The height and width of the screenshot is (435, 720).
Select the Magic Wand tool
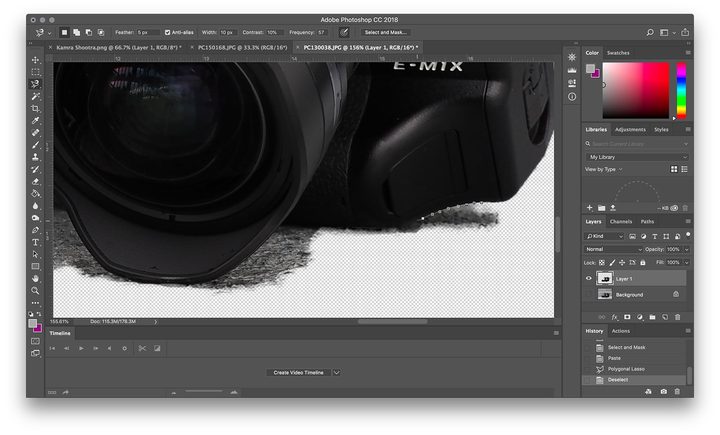pyautogui.click(x=35, y=96)
